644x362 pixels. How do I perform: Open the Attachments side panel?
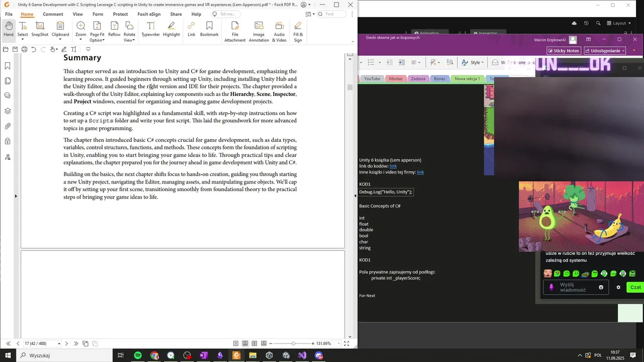click(8, 126)
